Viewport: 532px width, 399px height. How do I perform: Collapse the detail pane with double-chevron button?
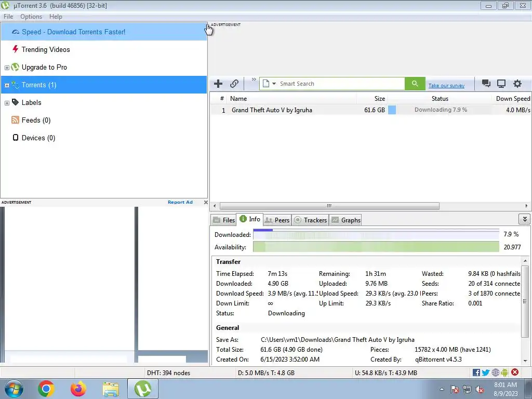(x=524, y=219)
